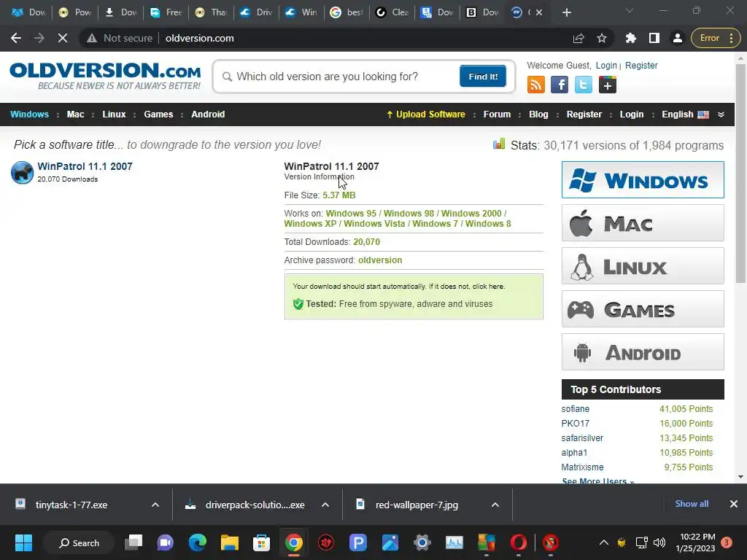Close the downloads bar
Image resolution: width=747 pixels, height=560 pixels.
(x=734, y=504)
